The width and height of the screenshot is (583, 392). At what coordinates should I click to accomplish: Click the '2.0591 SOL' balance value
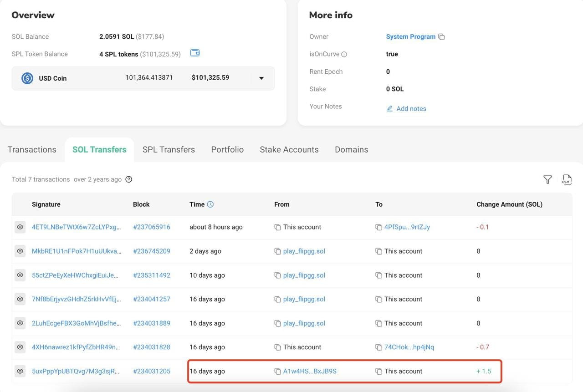click(117, 37)
